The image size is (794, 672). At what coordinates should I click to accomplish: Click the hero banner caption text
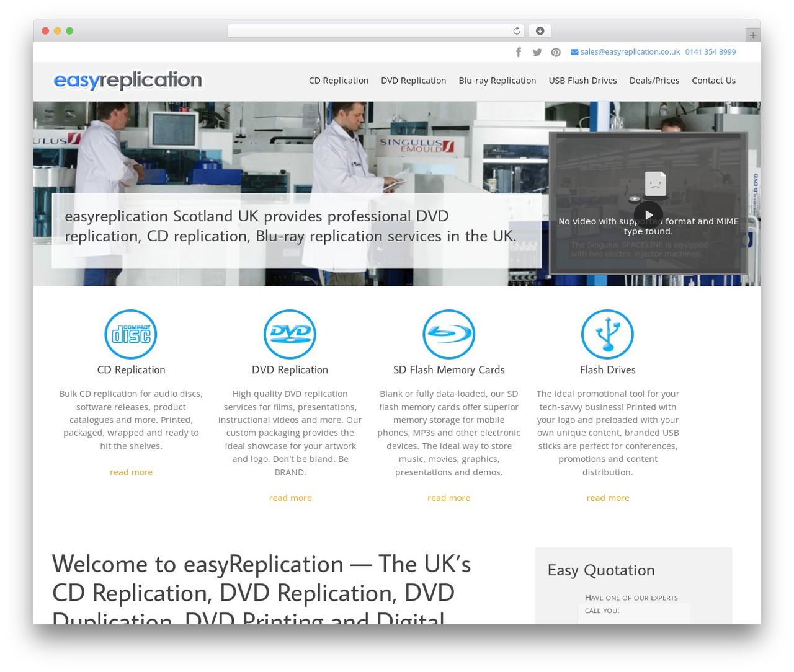tap(290, 226)
